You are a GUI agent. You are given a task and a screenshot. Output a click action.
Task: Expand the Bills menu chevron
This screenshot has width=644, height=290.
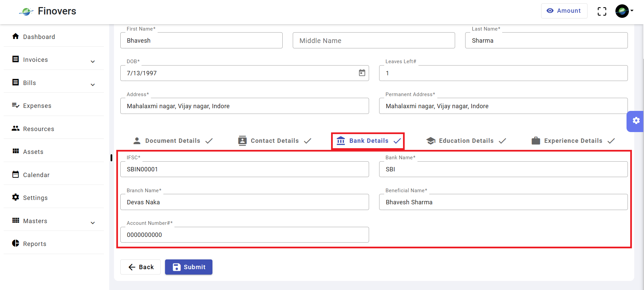(93, 85)
